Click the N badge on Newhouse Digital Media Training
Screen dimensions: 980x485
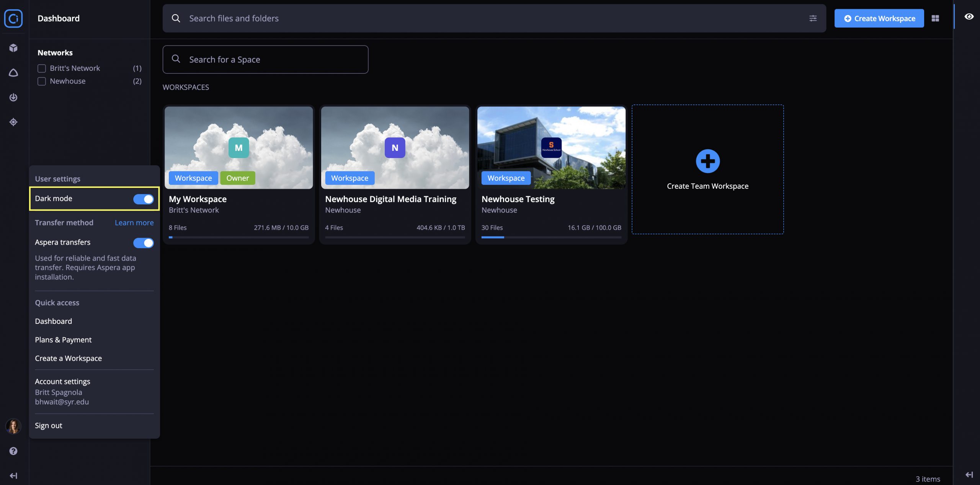[395, 148]
